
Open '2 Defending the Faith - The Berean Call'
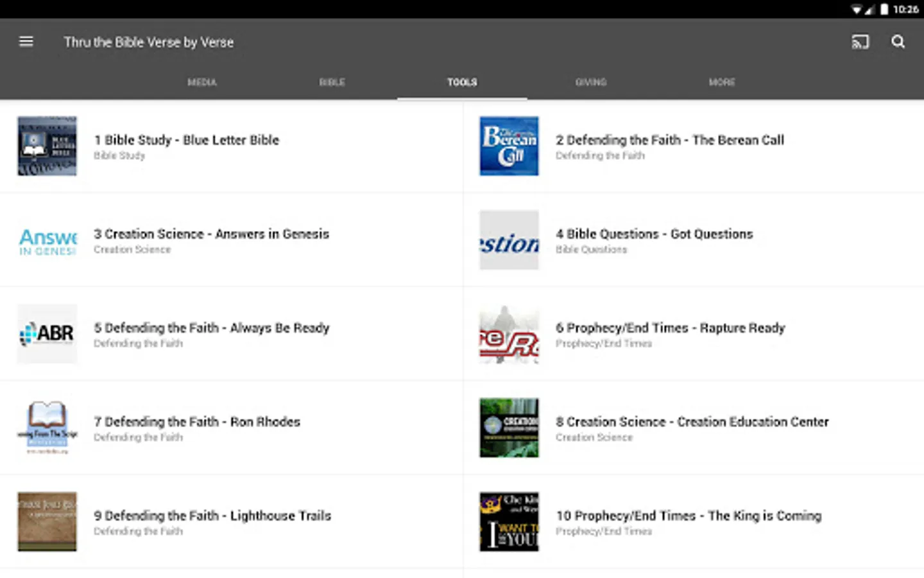(670, 140)
